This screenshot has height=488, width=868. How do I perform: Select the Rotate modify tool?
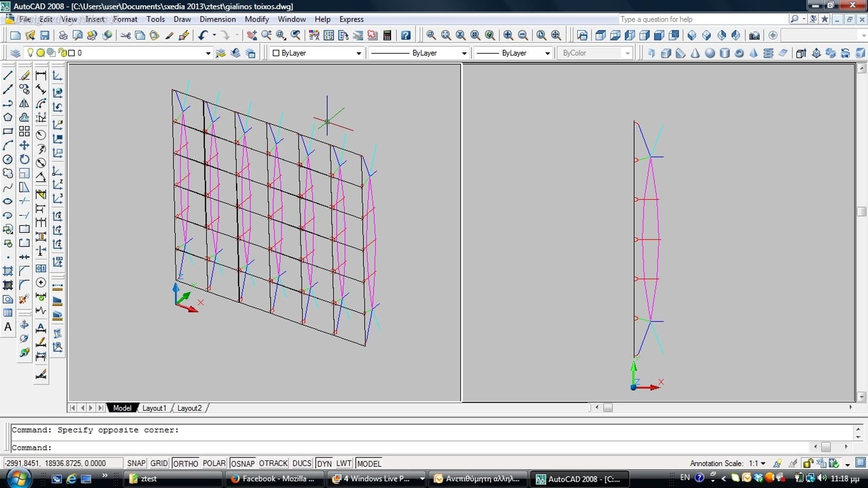point(24,159)
